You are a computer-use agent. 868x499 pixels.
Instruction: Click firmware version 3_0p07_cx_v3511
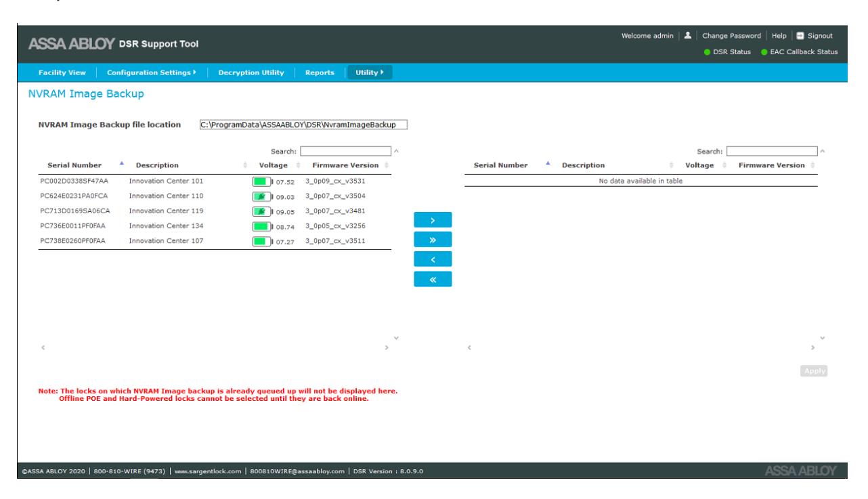337,241
